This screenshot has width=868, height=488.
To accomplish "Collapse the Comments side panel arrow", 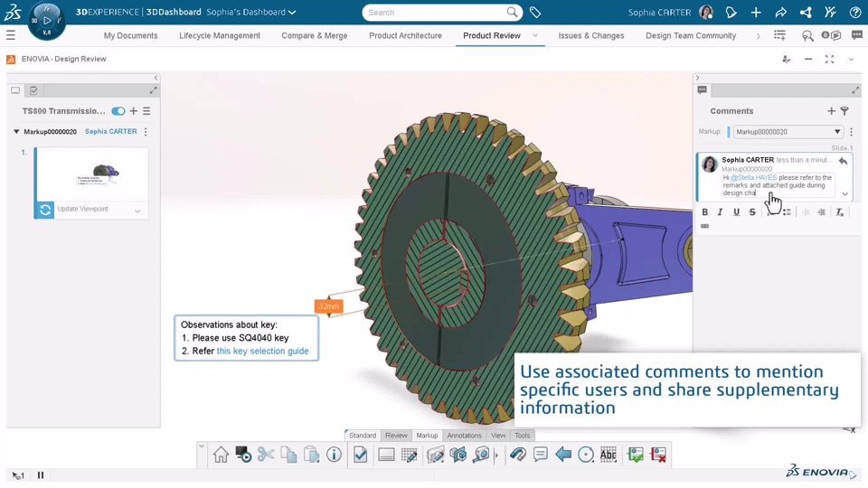I will click(x=697, y=78).
